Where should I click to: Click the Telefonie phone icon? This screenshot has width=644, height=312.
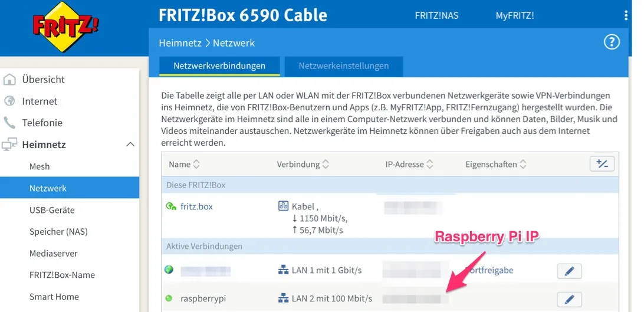[9, 123]
